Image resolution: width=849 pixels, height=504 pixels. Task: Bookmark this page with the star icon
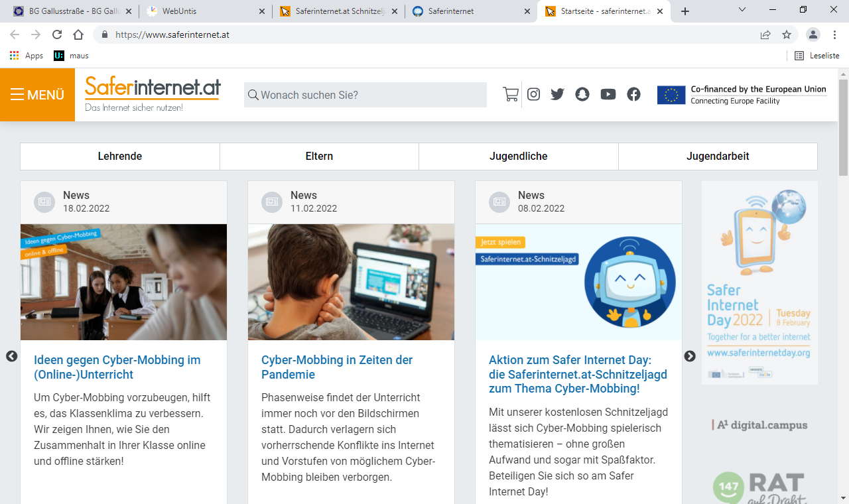(787, 34)
